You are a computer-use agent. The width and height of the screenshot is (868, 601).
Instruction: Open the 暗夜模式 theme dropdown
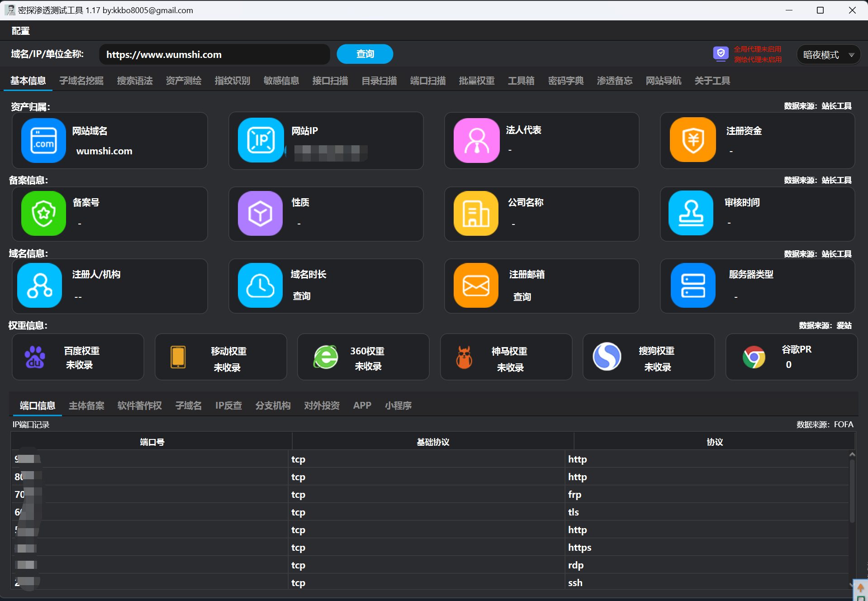[828, 55]
